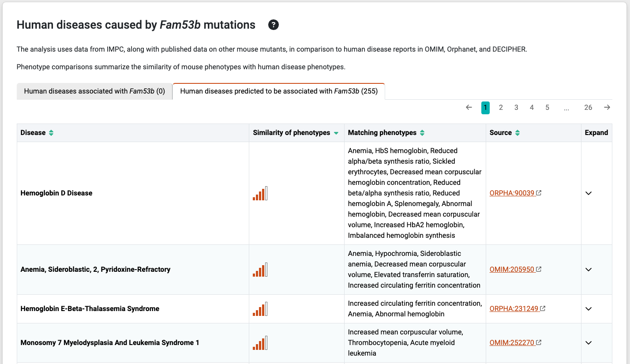Open OMIM:252270 source link
This screenshot has height=364, width=630.
[x=512, y=343]
